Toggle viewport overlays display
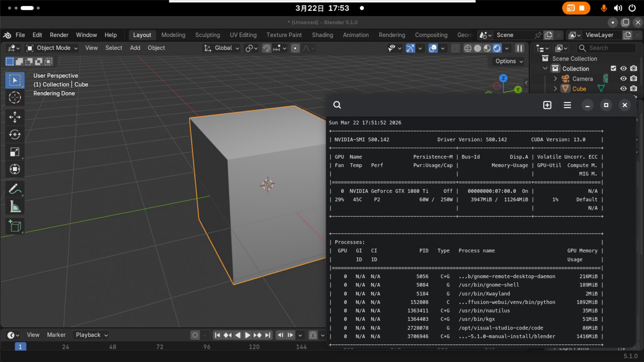 tap(433, 48)
